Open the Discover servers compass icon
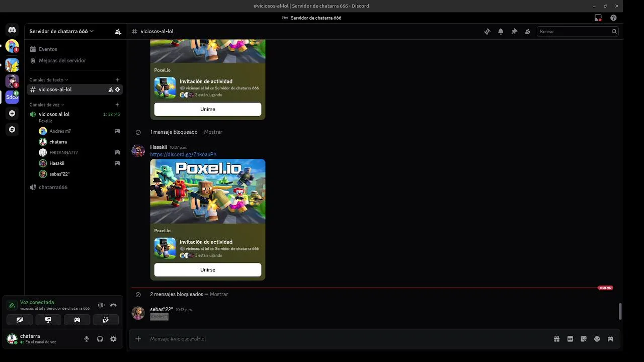 pyautogui.click(x=12, y=130)
